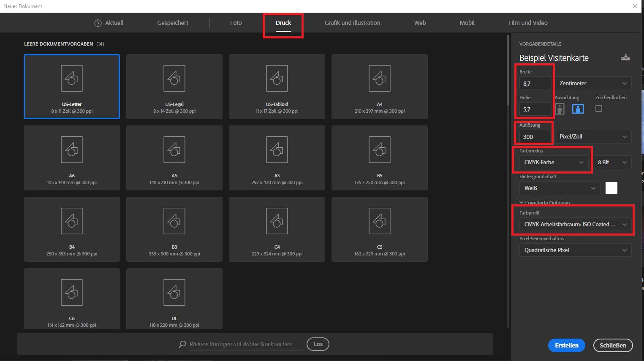
Task: Select the DL envelope preset icon
Action: pos(174,292)
